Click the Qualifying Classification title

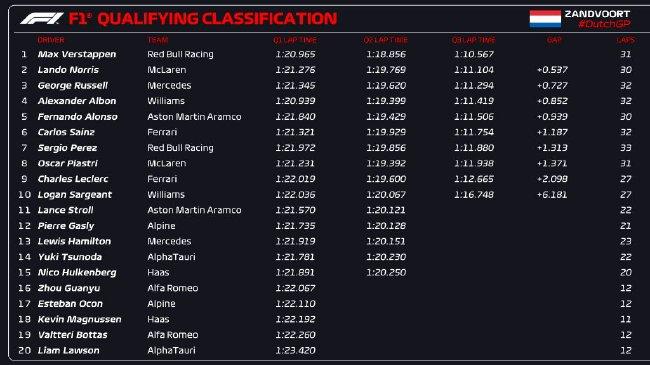217,19
